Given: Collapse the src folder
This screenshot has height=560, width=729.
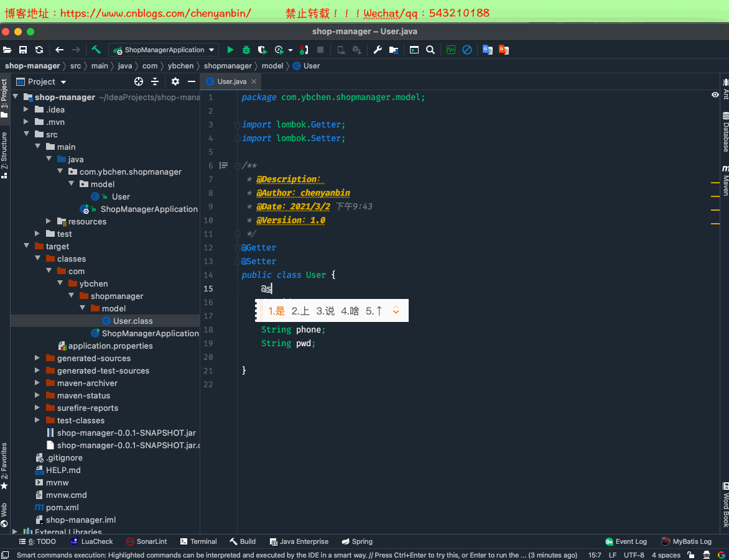Looking at the screenshot, I should coord(27,134).
